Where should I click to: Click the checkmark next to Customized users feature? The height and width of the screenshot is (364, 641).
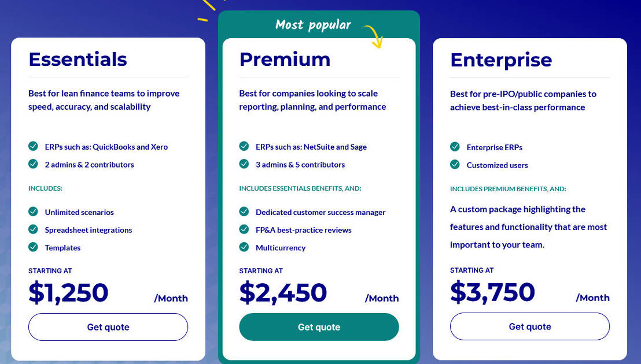coord(455,165)
